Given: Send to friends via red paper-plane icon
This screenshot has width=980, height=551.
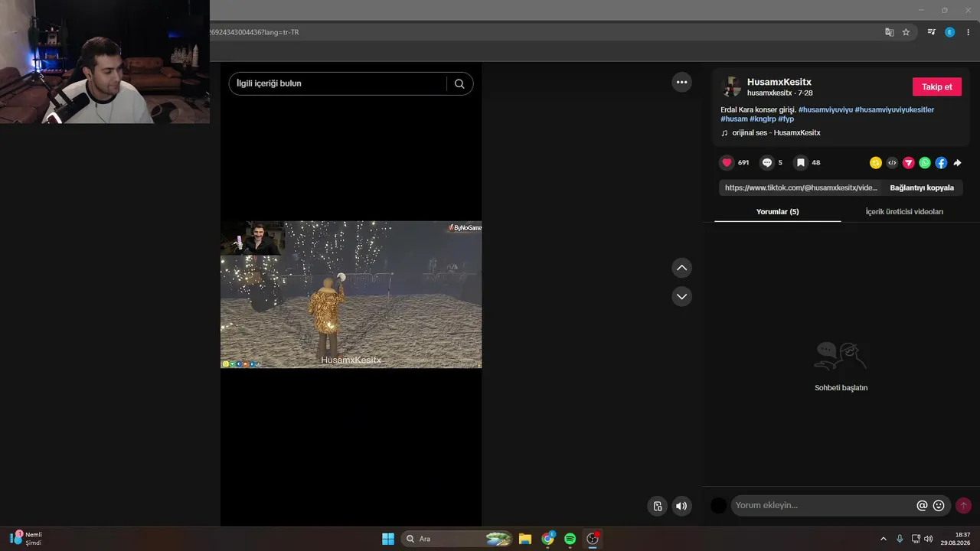Looking at the screenshot, I should point(908,162).
